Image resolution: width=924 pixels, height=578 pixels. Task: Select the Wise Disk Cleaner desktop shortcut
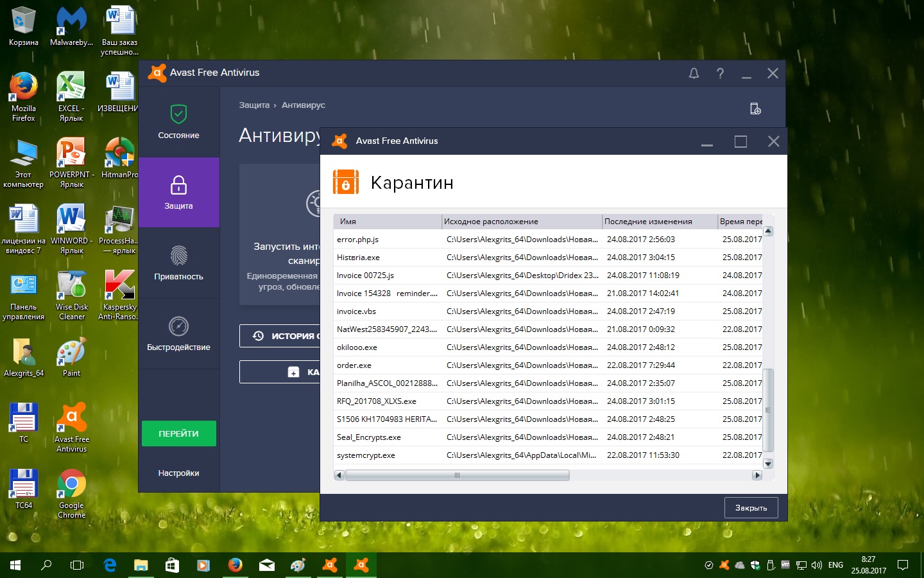point(71,295)
